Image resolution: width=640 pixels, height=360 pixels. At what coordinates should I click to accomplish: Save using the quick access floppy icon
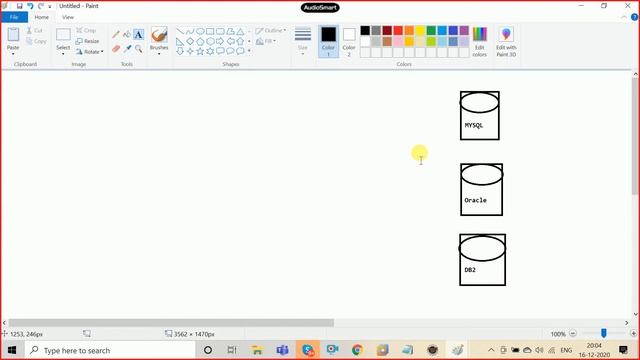click(x=19, y=6)
